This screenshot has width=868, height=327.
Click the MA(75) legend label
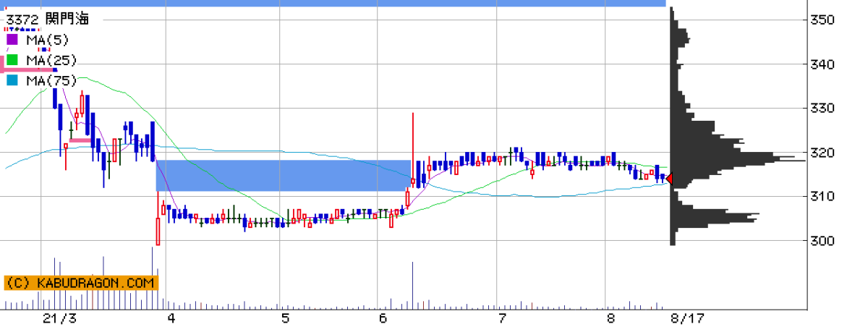point(51,81)
